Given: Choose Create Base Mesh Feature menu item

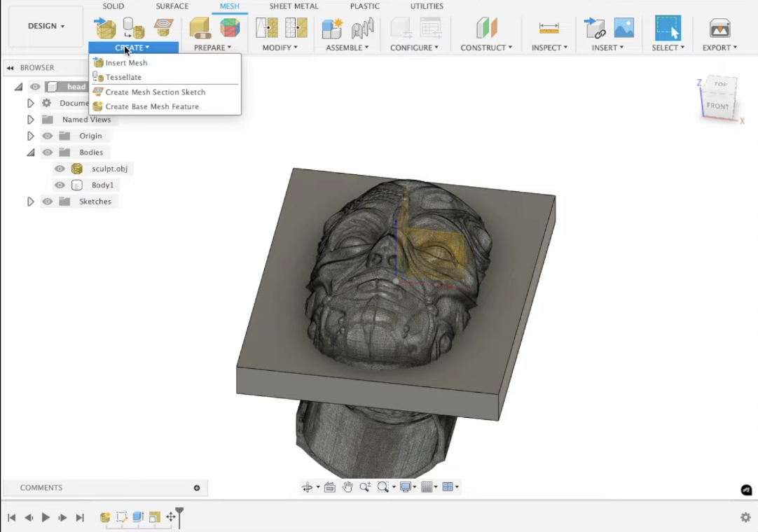Looking at the screenshot, I should coord(165,107).
